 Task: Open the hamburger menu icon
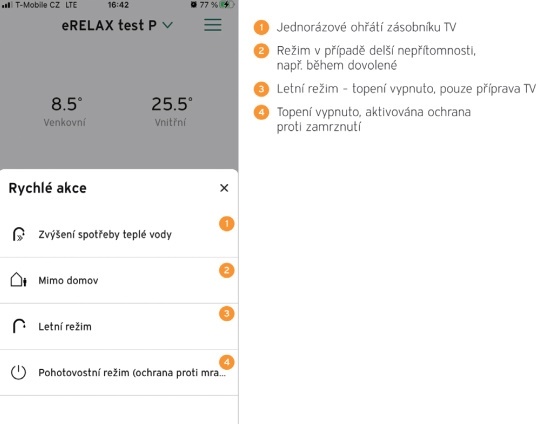[x=213, y=25]
